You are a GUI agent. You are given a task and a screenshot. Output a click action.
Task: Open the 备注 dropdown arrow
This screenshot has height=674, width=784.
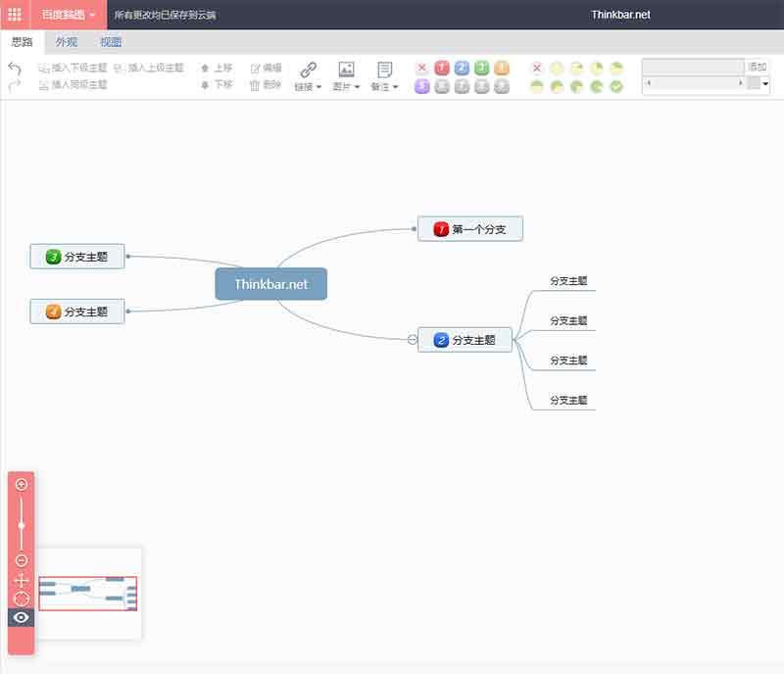tap(396, 87)
